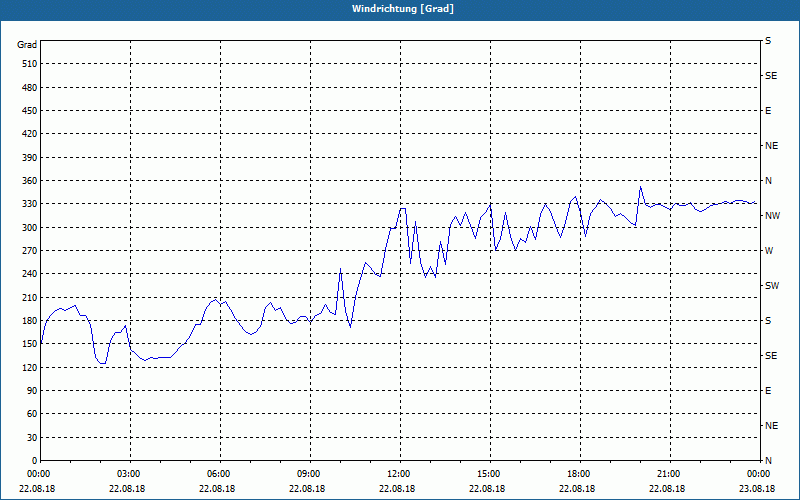The width and height of the screenshot is (800, 500).
Task: Pick E compass label aligned with 450
Action: tap(768, 111)
